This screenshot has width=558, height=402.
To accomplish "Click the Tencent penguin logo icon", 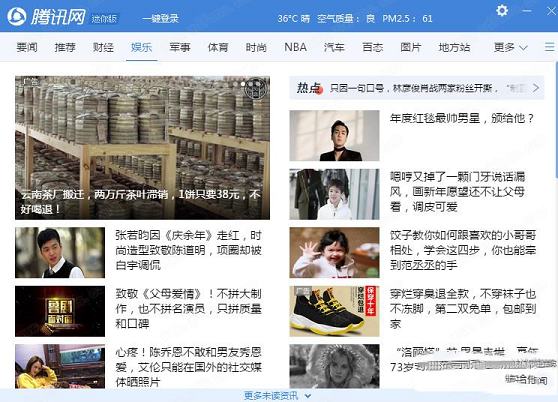I will (x=17, y=17).
